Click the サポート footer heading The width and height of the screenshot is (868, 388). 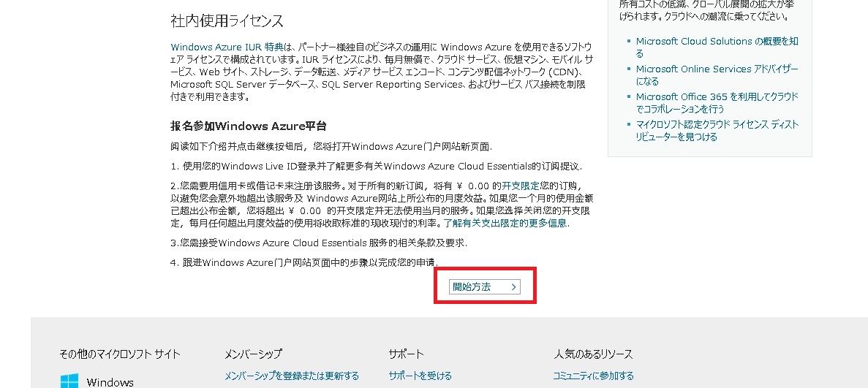407,354
